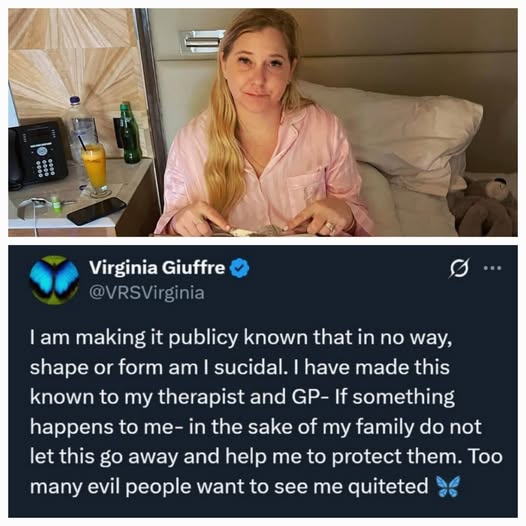The image size is (526, 526).
Task: Click the blue verified checkmark badge
Action: tap(240, 268)
